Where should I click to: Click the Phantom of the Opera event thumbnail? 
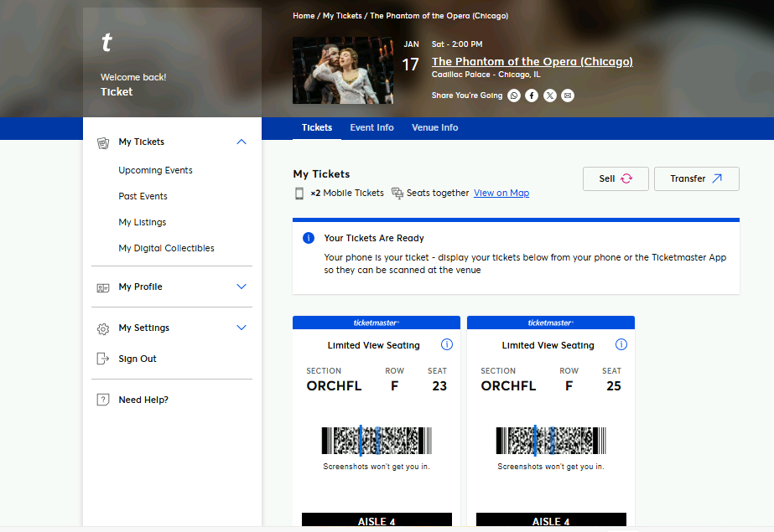(343, 70)
